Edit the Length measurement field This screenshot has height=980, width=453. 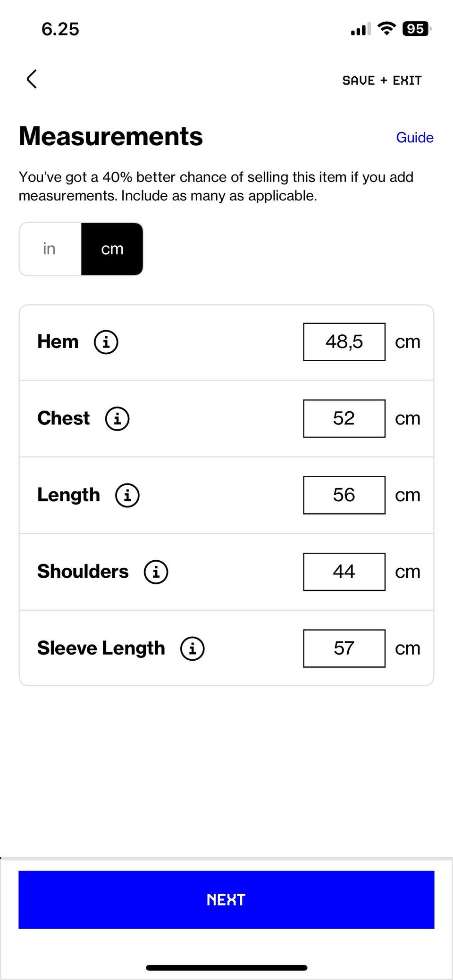(344, 495)
